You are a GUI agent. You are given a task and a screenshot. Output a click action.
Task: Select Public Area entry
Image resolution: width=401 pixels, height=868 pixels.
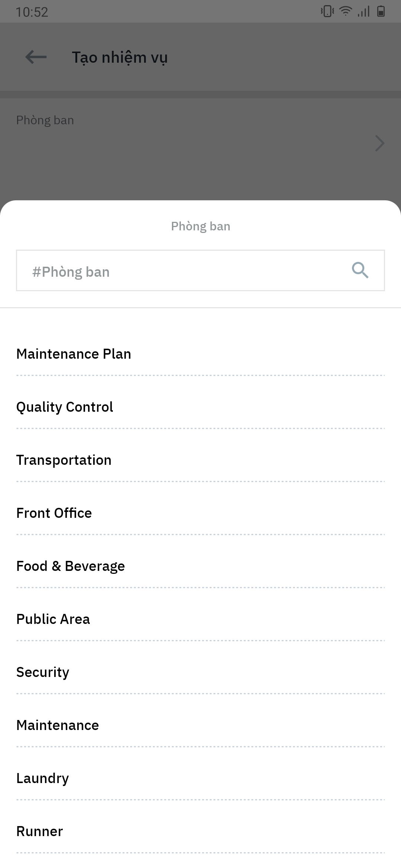(53, 619)
